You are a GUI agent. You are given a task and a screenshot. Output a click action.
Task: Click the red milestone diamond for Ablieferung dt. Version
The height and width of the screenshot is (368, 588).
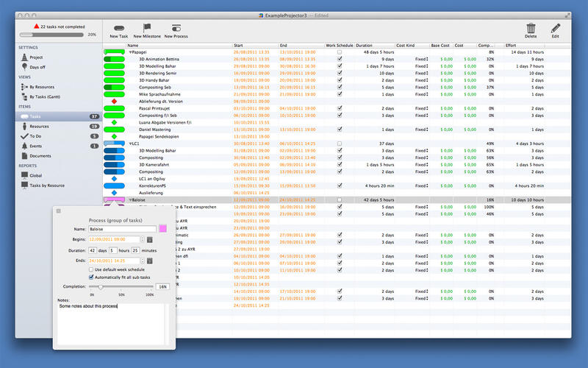click(x=115, y=102)
